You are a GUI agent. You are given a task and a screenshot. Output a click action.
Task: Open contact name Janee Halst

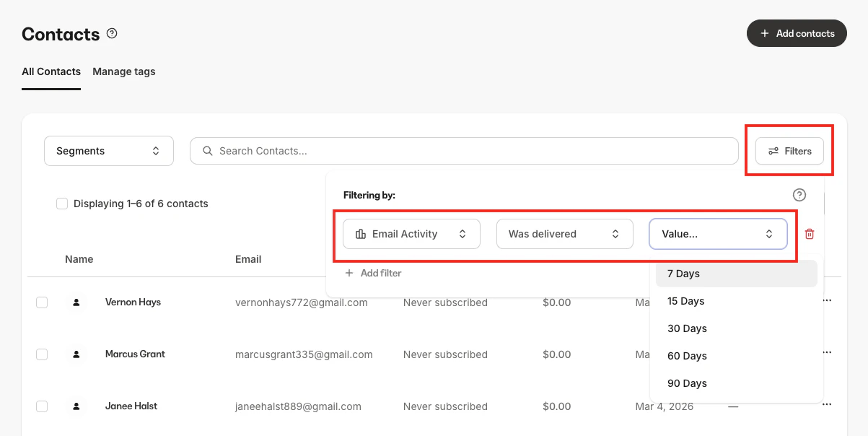coord(131,406)
